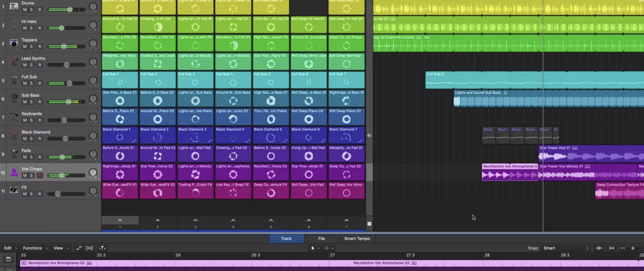Select Full Sub 3 region in timeline
The width and height of the screenshot is (644, 271).
pyautogui.click(x=535, y=80)
